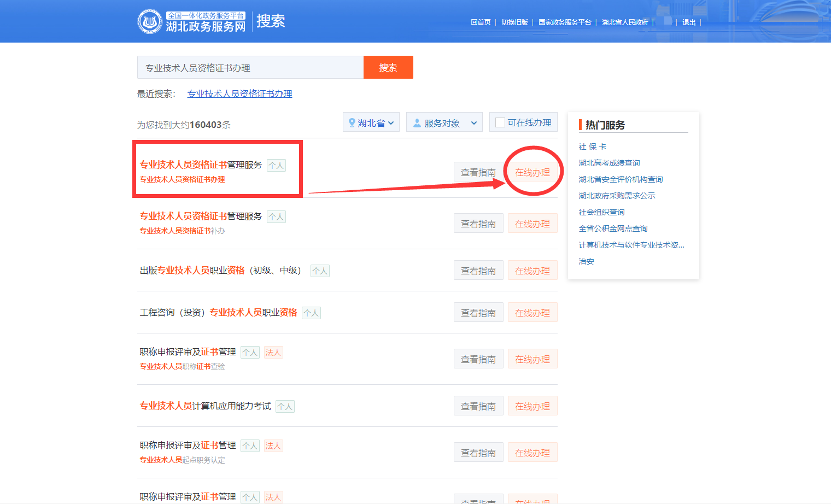The height and width of the screenshot is (504, 831).
Task: Click the 个人 tag next to 工程咨询（投资）result
Action: point(311,313)
